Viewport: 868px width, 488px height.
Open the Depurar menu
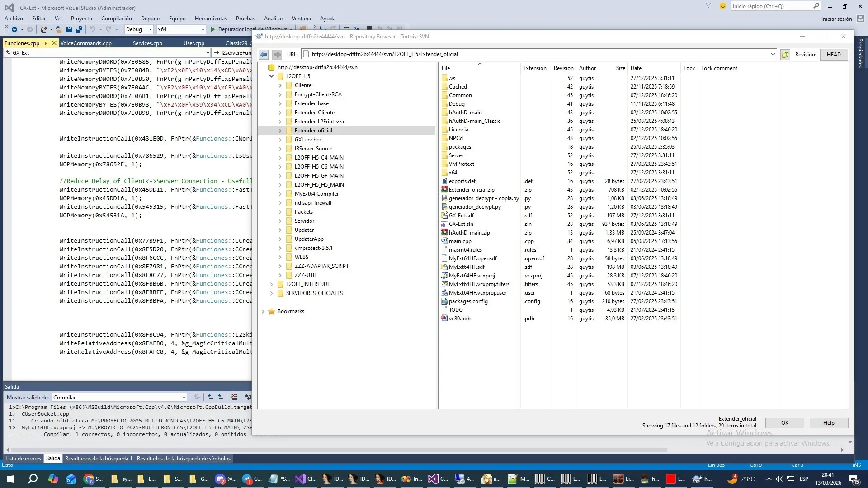[x=151, y=19]
